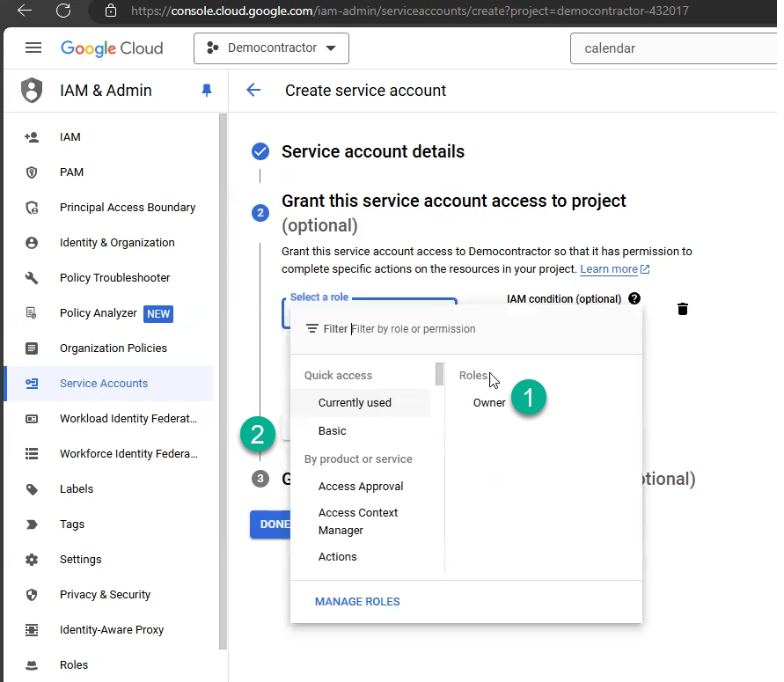Open Privacy & Security

click(x=105, y=595)
